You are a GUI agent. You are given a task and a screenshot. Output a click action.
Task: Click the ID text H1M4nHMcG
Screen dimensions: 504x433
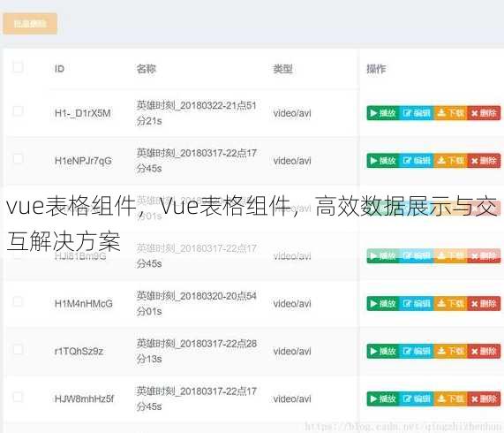coord(84,304)
